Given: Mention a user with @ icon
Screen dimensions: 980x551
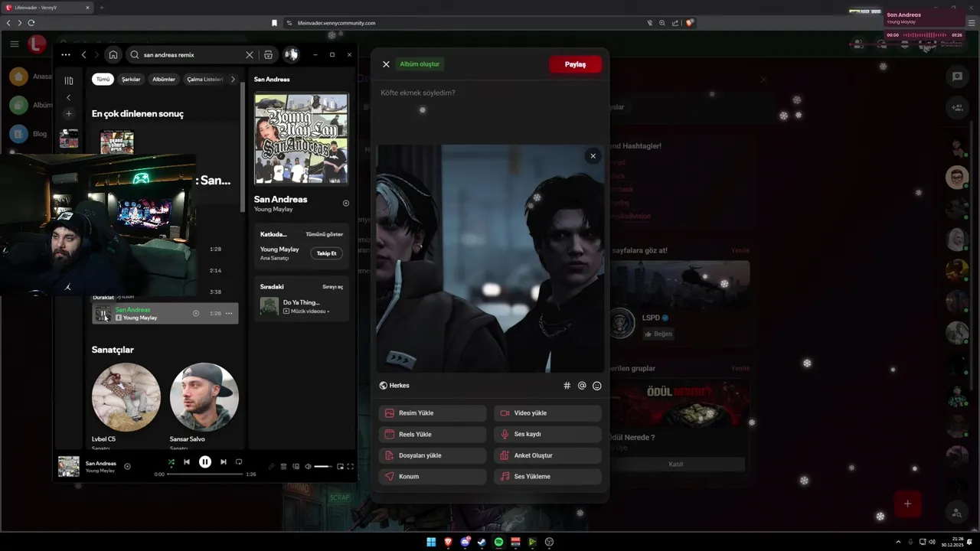Looking at the screenshot, I should point(582,386).
